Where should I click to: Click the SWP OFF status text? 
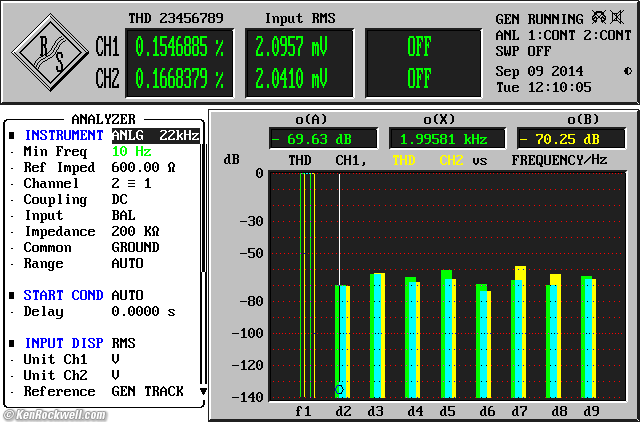(523, 51)
